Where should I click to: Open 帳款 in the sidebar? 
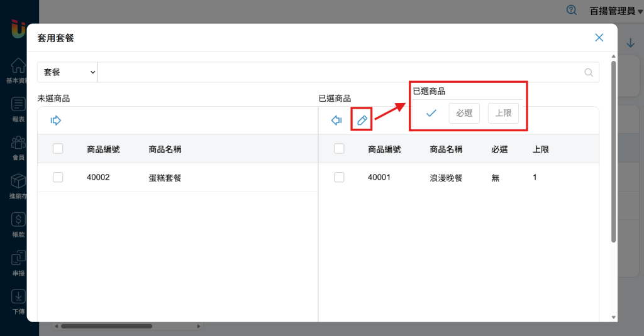19,224
